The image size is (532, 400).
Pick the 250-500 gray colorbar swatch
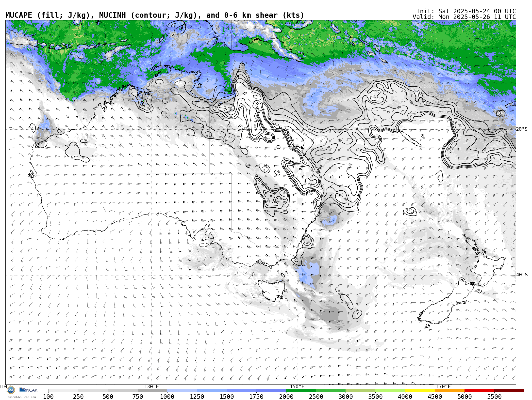point(93,391)
